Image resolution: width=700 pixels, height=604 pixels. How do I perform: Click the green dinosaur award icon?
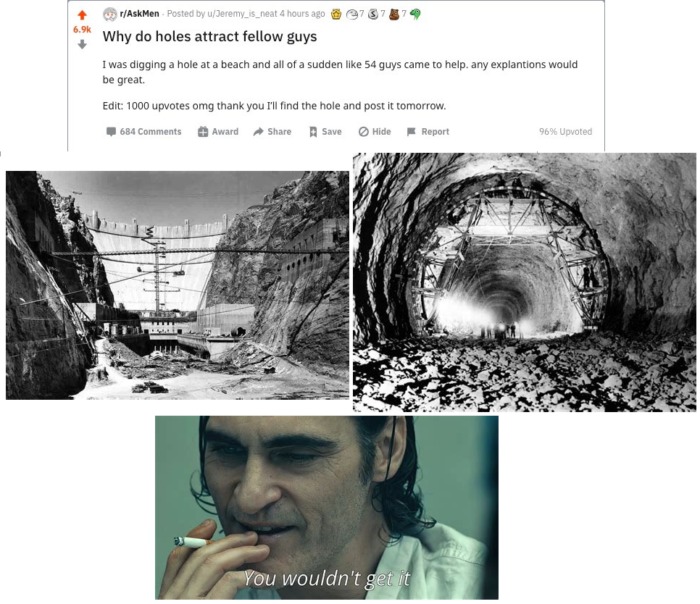click(416, 14)
